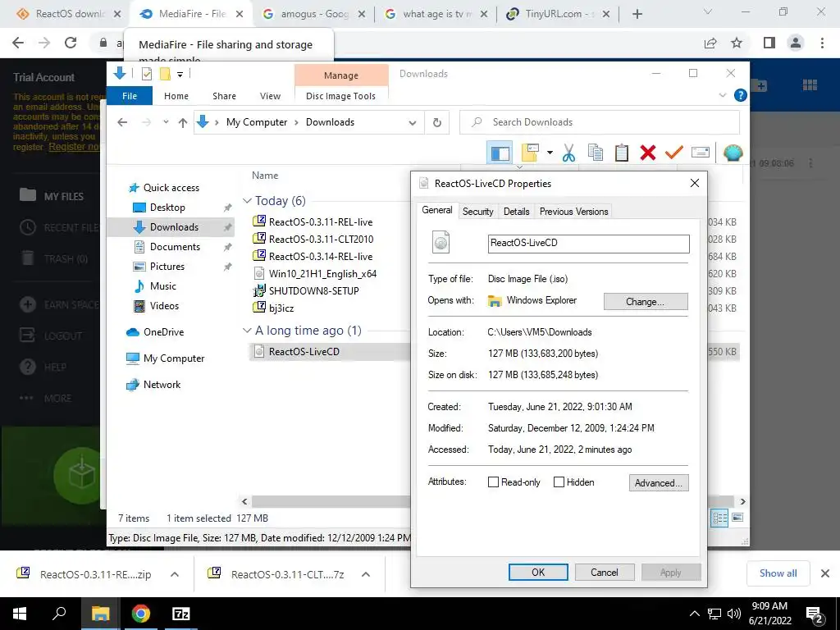The image size is (840, 630).
Task: Click the Chrome bookmark star icon
Action: click(737, 43)
